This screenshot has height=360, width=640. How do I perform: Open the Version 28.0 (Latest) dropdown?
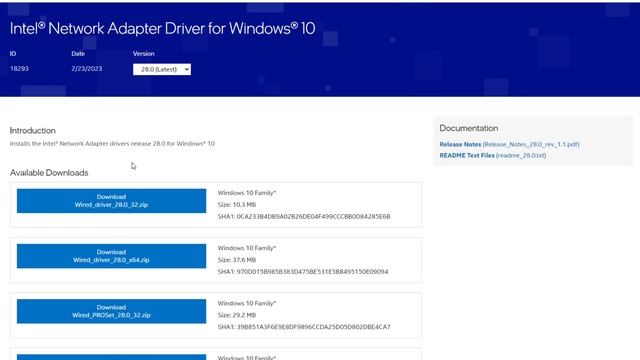pyautogui.click(x=162, y=69)
